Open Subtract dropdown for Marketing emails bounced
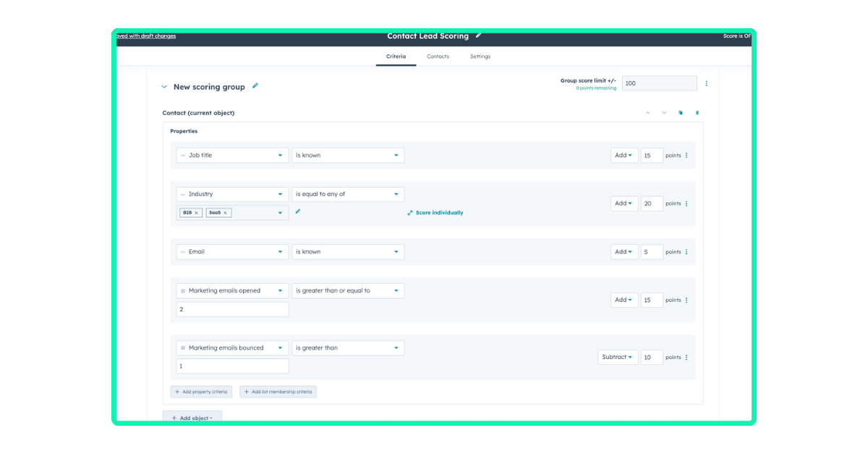 point(618,357)
